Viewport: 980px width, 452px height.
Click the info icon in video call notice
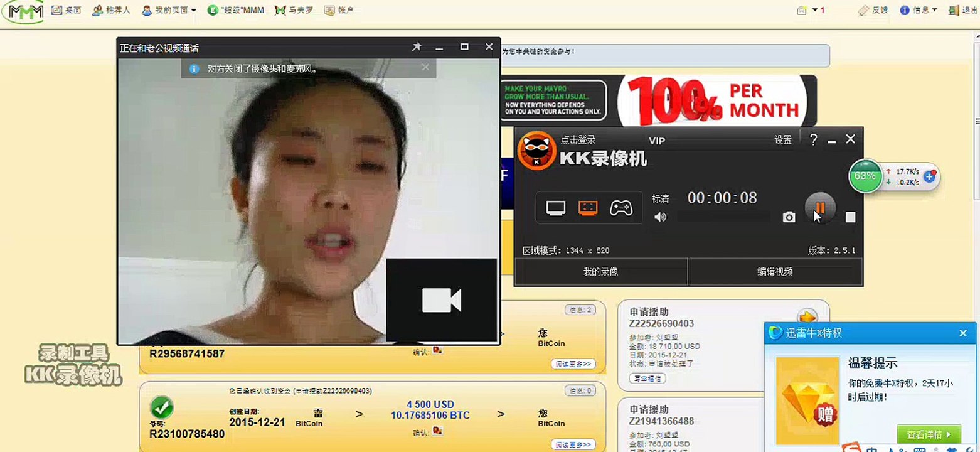click(x=194, y=68)
